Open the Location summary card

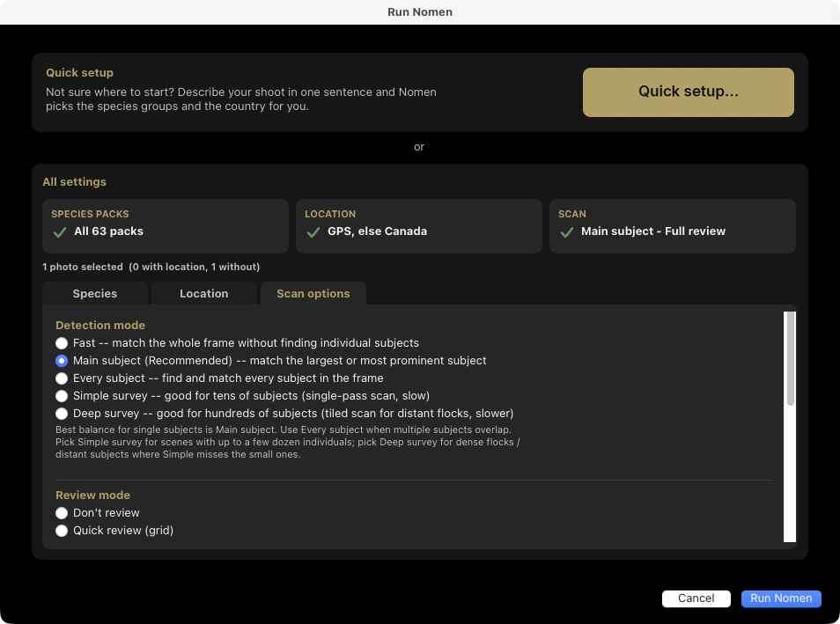pos(418,226)
